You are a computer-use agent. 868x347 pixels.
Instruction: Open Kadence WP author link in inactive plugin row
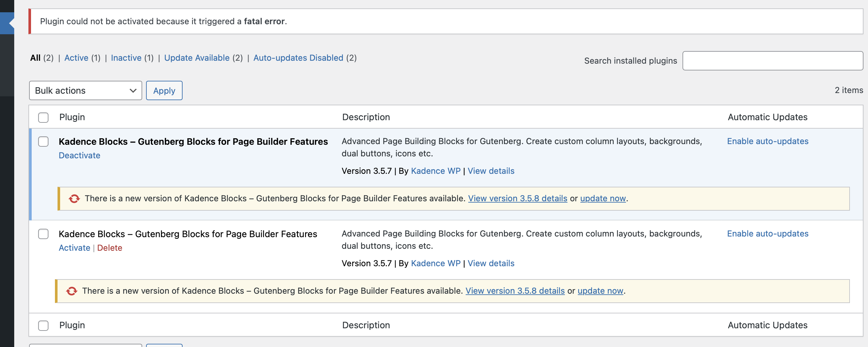coord(436,263)
